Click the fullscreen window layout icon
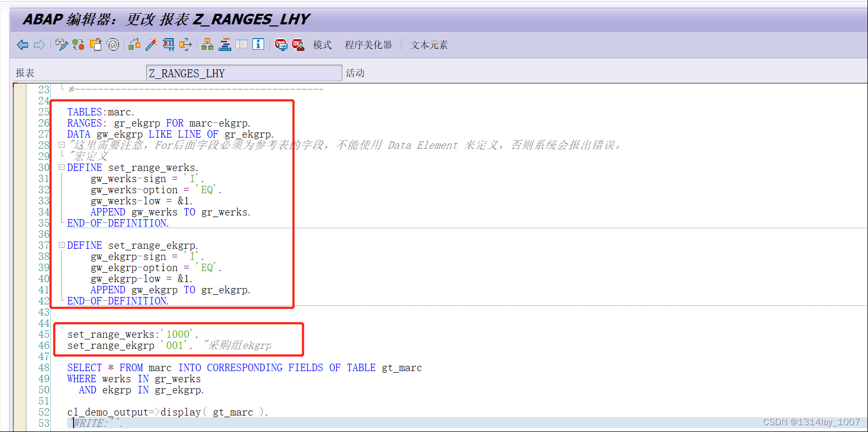Viewport: 868px width, 432px height. pos(241,45)
